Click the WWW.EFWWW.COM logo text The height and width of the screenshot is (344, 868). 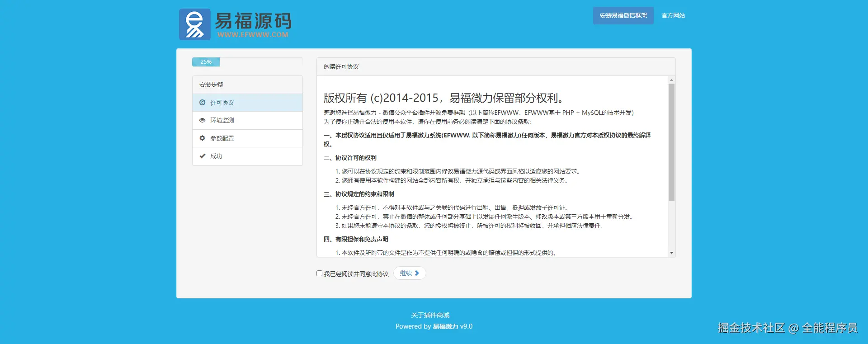tap(253, 34)
